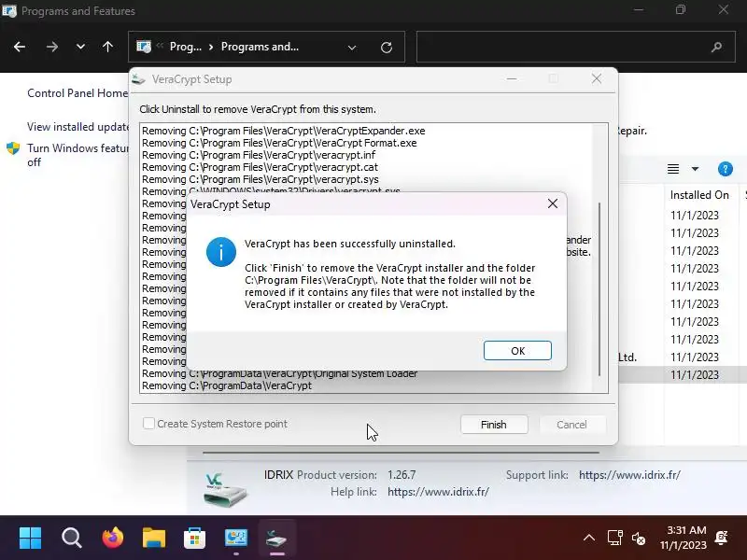
Task: Go up one level with up arrow
Action: point(107,47)
